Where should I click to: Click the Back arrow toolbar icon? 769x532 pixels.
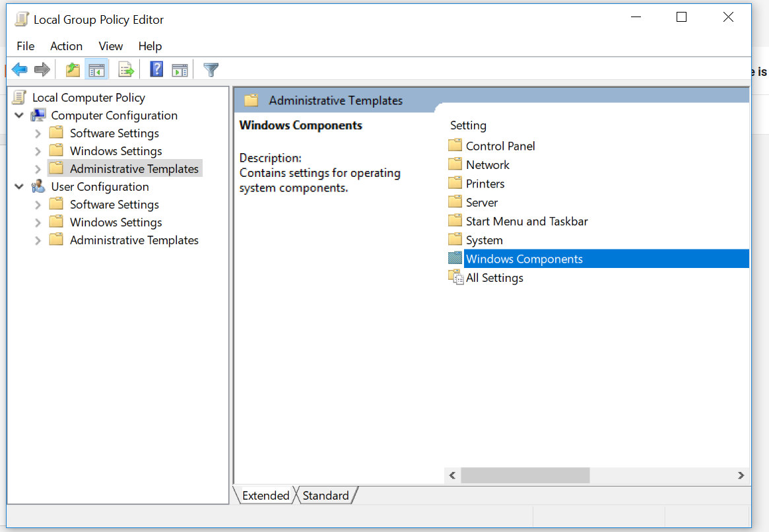pos(20,69)
